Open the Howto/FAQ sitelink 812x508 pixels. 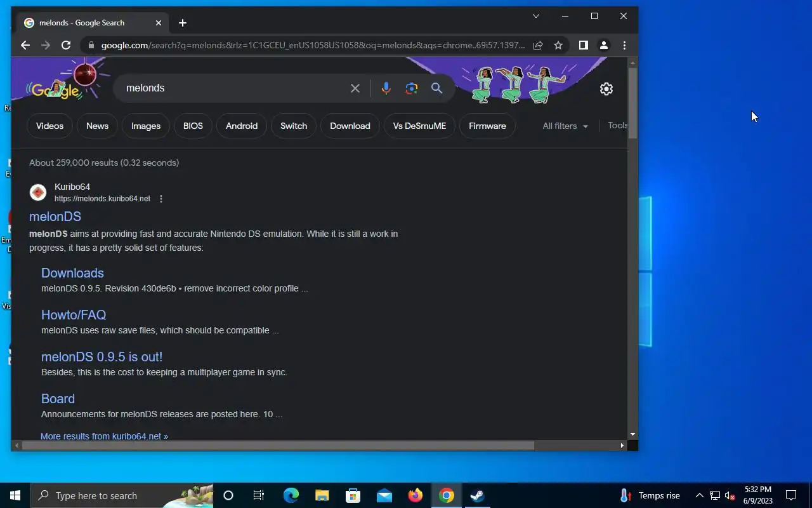pyautogui.click(x=74, y=315)
